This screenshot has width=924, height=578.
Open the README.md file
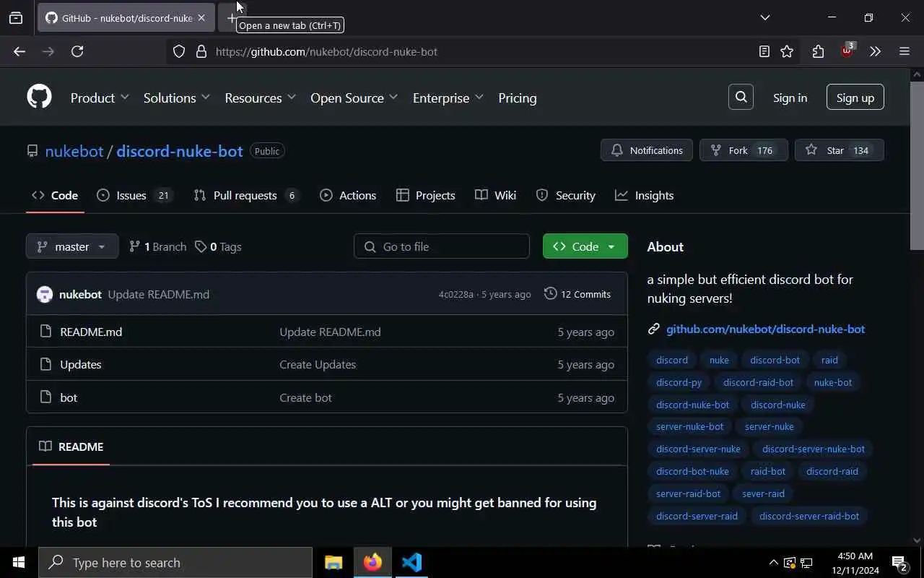pyautogui.click(x=91, y=332)
